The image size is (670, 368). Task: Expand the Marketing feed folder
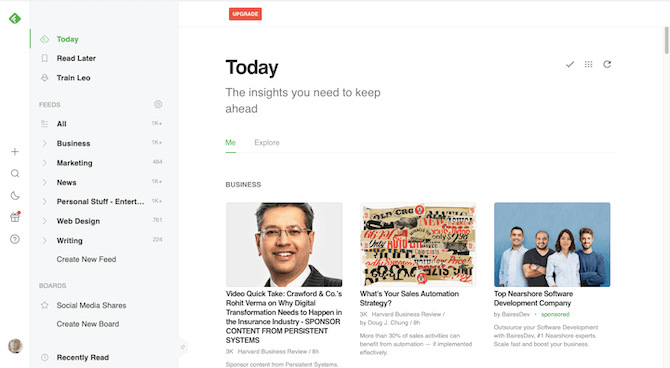44,163
